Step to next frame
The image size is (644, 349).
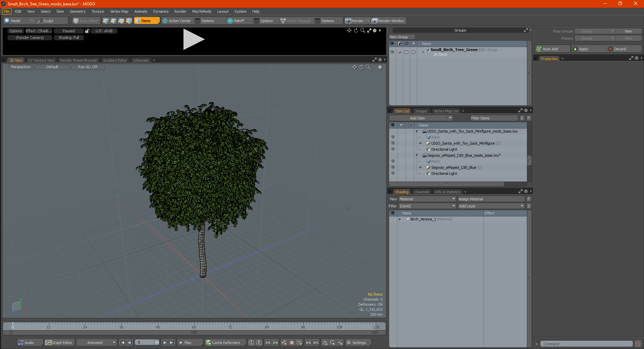tap(164, 343)
